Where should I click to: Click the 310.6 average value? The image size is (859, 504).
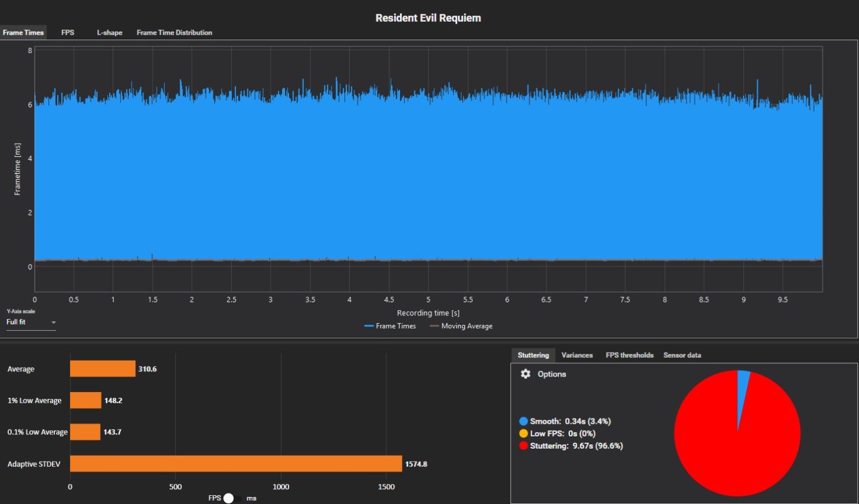pyautogui.click(x=147, y=369)
